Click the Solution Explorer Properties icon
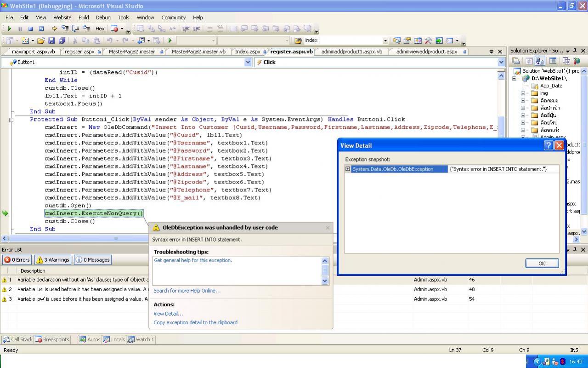588x368 pixels. point(516,61)
